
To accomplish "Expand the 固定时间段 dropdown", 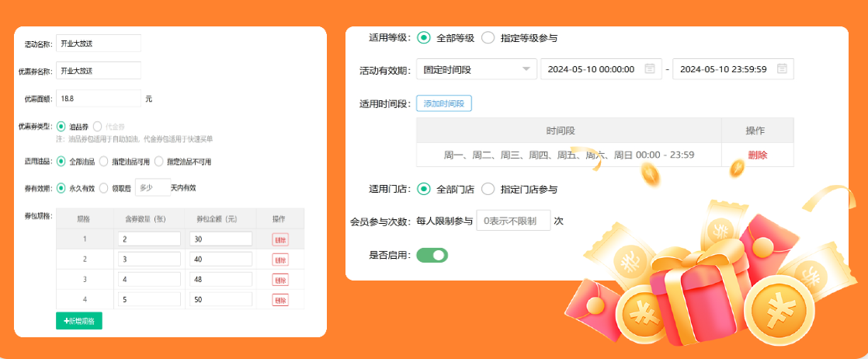I will coord(477,69).
